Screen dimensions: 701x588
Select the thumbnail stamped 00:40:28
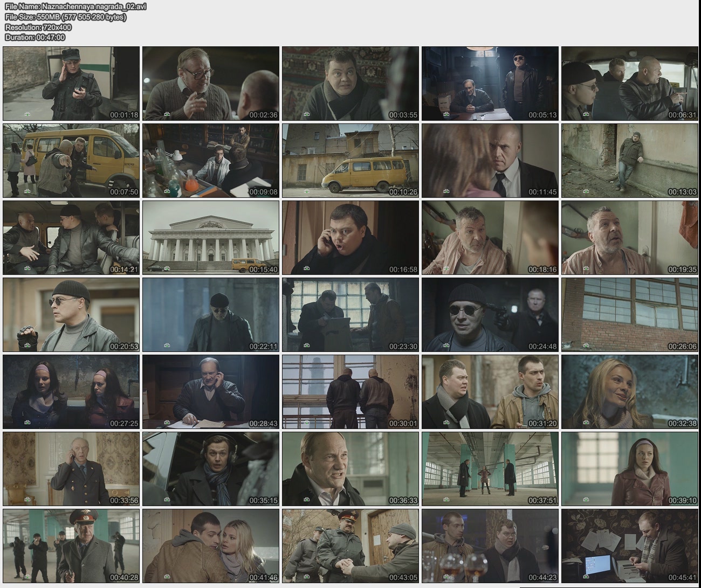coord(71,546)
